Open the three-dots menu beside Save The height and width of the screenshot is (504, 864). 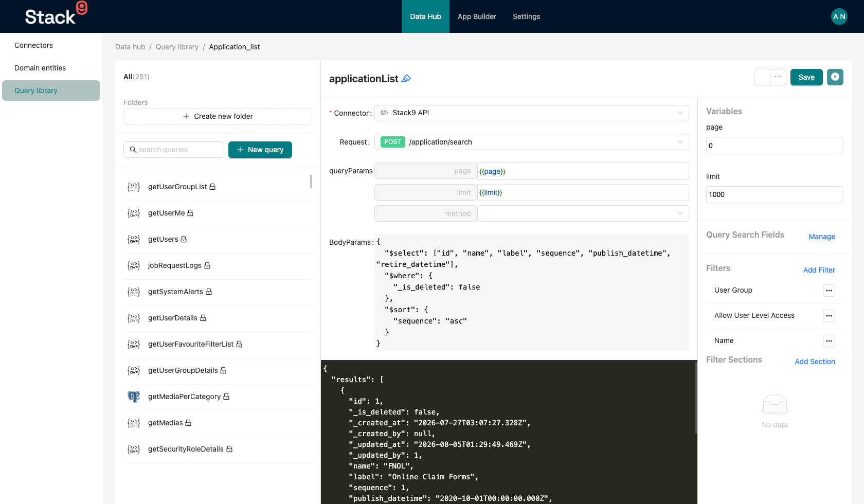coord(778,77)
